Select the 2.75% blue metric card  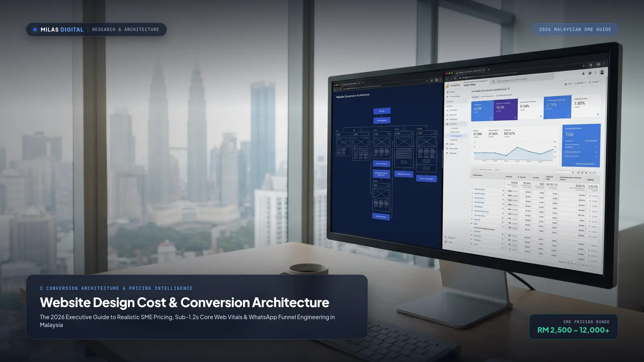click(558, 107)
